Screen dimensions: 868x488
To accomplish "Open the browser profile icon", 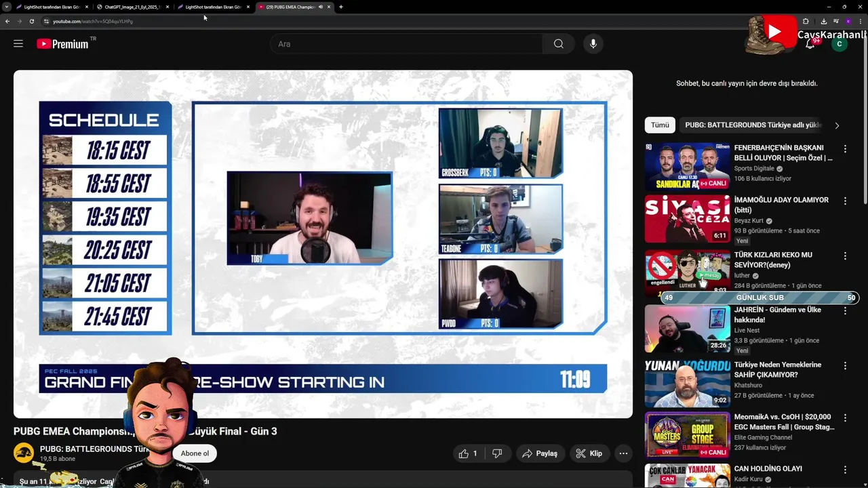I will [x=848, y=21].
